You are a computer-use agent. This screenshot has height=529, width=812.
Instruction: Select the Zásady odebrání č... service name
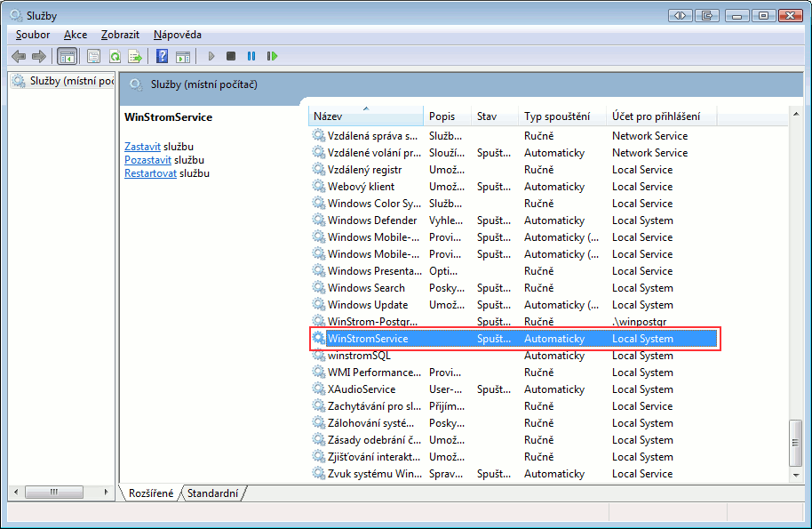(x=374, y=440)
